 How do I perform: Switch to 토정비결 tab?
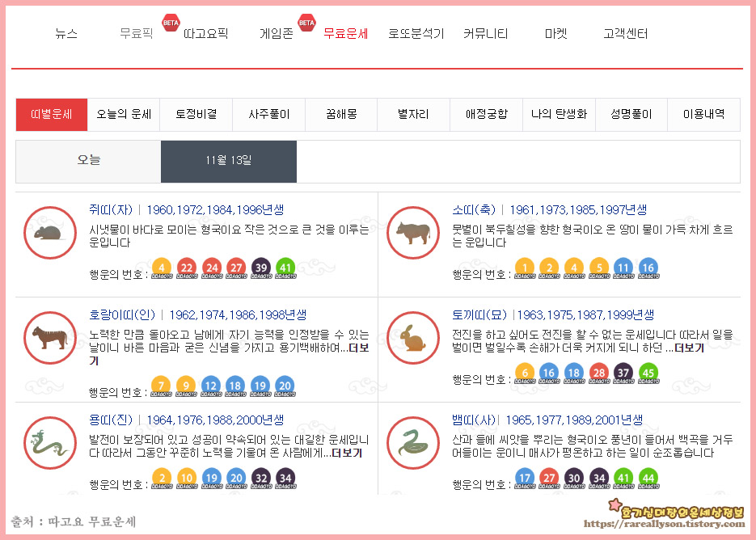point(196,114)
